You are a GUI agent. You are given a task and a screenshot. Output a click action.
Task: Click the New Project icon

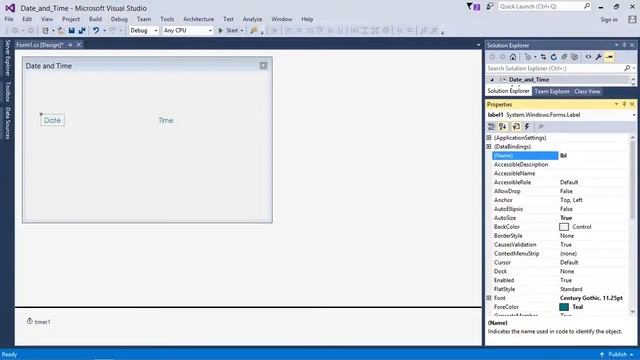pyautogui.click(x=45, y=31)
